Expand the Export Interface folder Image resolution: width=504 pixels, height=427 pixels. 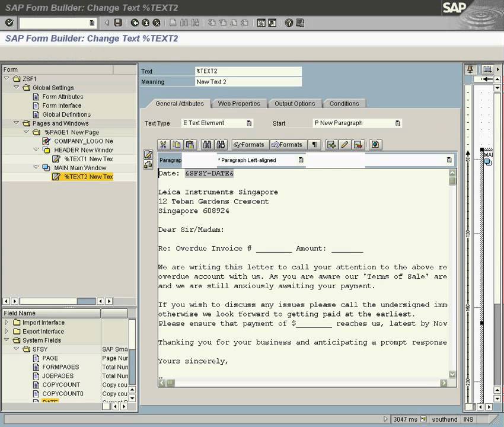pyautogui.click(x=7, y=331)
